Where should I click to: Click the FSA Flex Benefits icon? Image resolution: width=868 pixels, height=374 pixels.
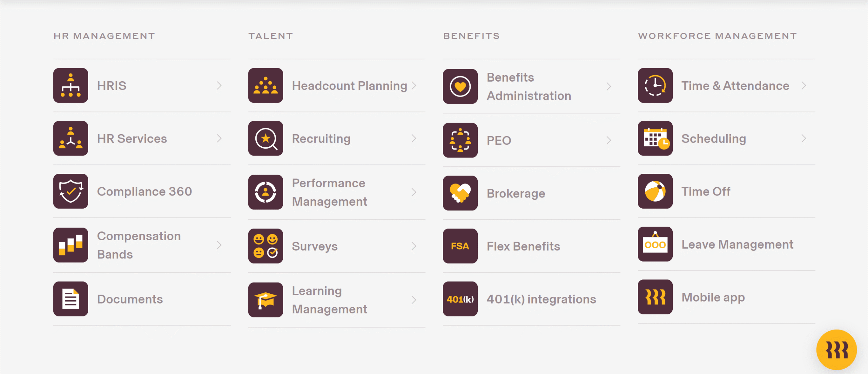click(x=460, y=246)
